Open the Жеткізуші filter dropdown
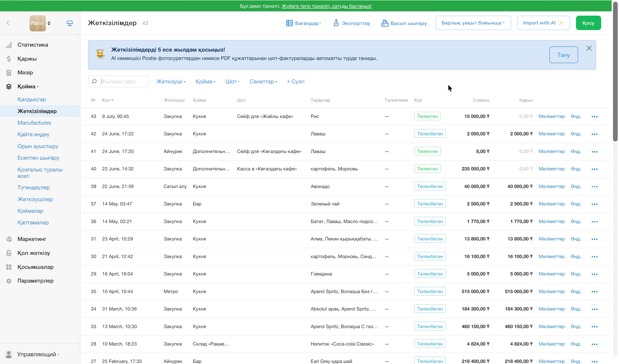The width and height of the screenshot is (619, 364). pos(171,81)
